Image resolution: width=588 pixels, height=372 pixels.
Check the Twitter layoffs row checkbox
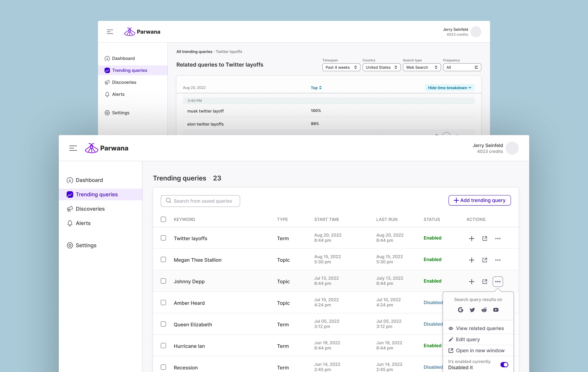tap(163, 238)
